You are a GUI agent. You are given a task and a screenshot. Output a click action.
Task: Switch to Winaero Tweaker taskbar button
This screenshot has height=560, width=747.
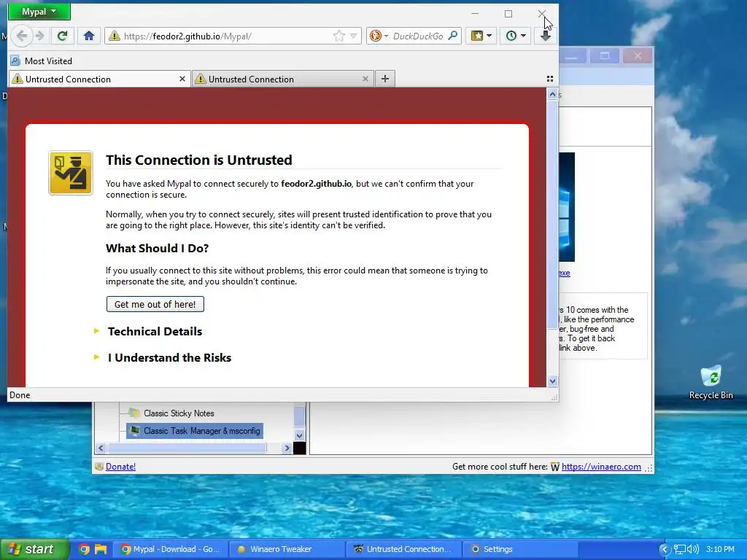[x=286, y=549]
